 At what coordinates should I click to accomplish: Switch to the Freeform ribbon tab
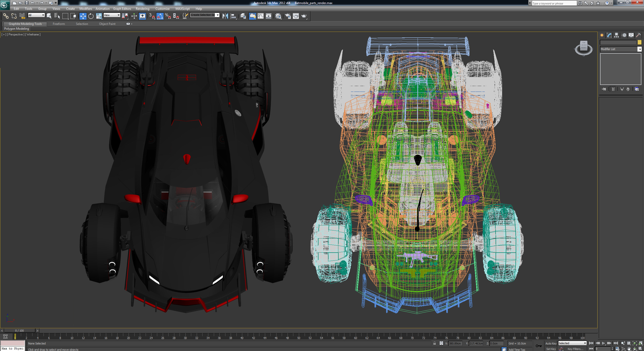59,24
